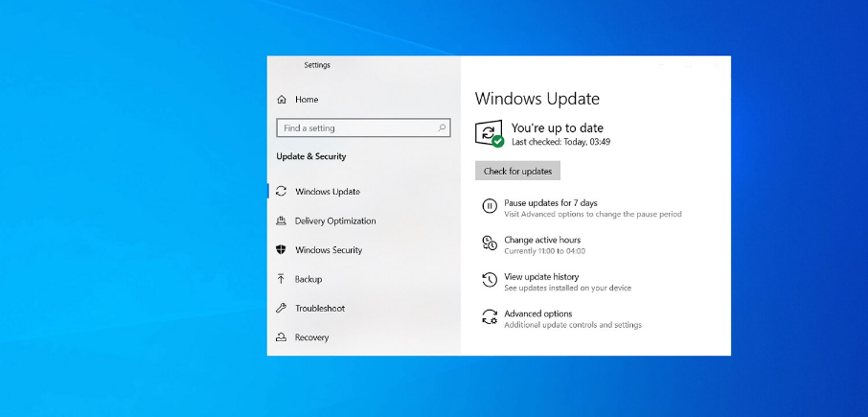Image resolution: width=868 pixels, height=417 pixels.
Task: Click the Change active hours clock icon
Action: 490,243
